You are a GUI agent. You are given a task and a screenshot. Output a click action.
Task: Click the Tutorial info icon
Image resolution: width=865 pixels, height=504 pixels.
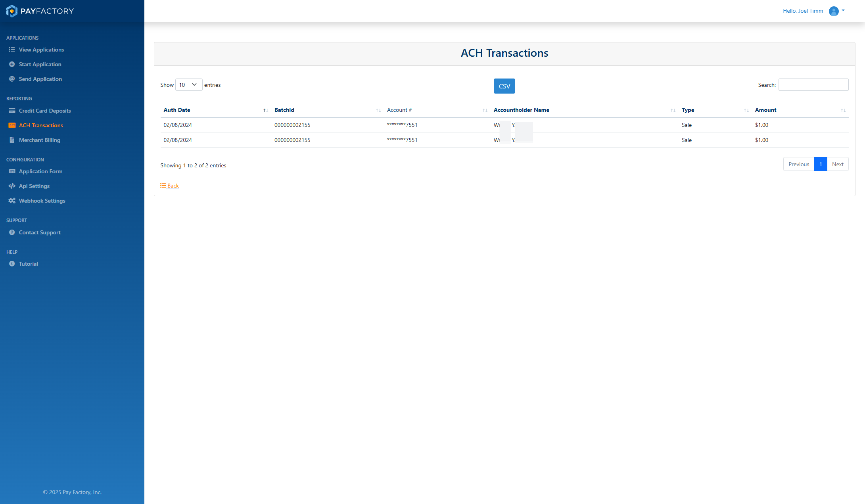12,264
